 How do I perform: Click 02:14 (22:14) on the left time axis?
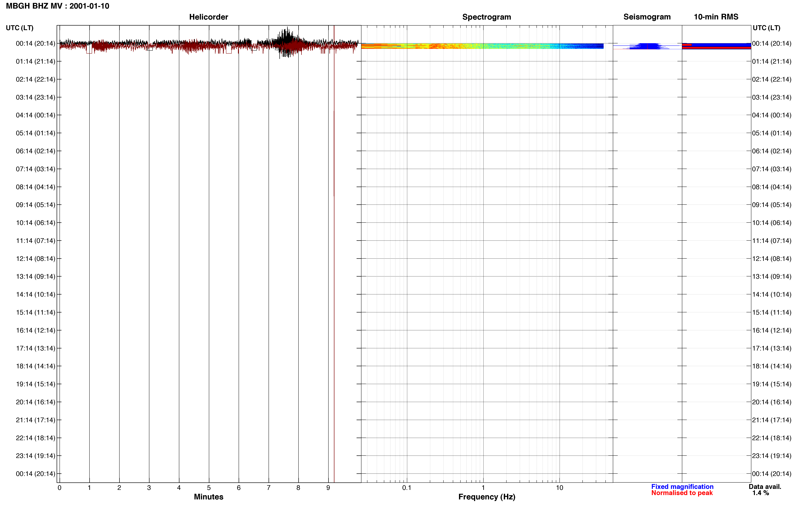[x=35, y=79]
